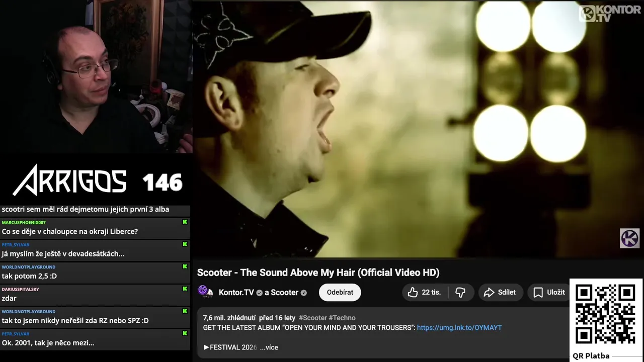
Task: Open the Kontor.TV channel avatar
Action: point(205,292)
